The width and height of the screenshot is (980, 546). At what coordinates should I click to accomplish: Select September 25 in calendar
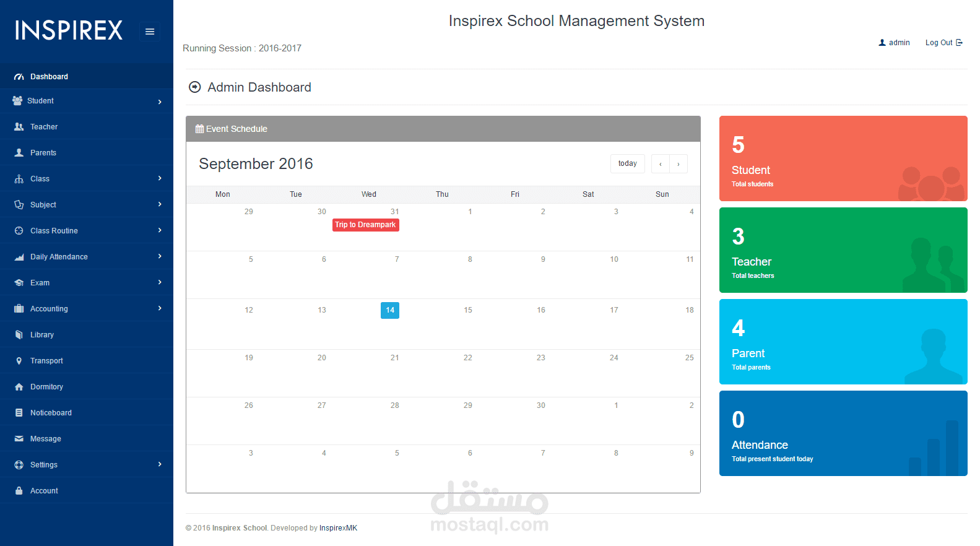pos(690,358)
